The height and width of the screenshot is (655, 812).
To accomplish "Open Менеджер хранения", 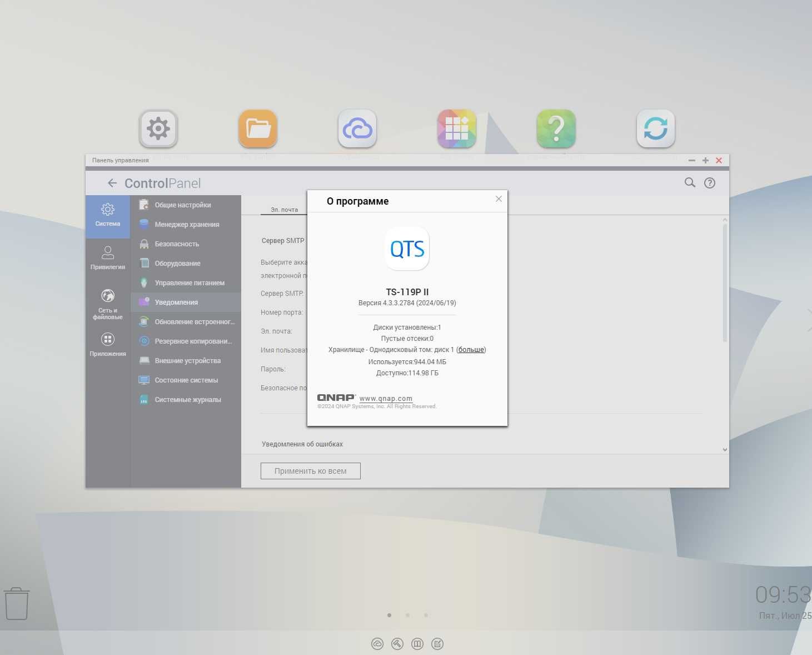I will [186, 225].
